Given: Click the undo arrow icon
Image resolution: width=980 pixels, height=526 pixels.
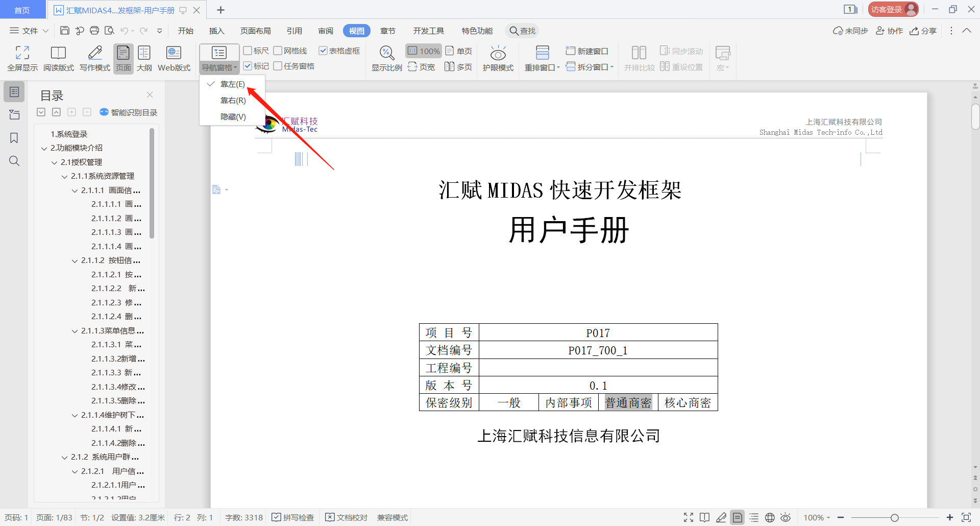Looking at the screenshot, I should [124, 31].
